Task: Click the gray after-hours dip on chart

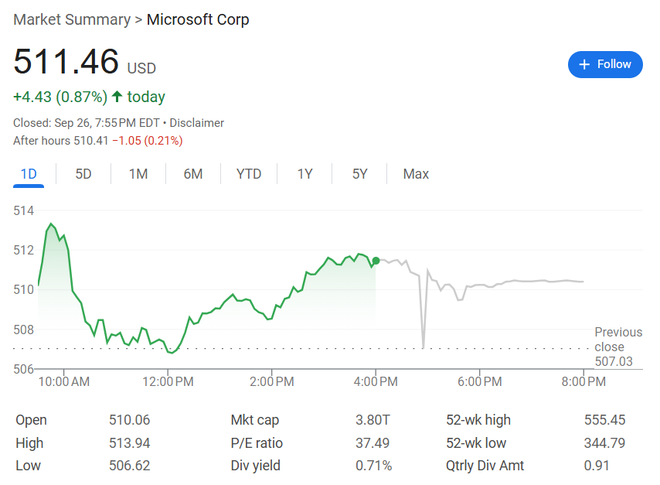Action: (x=423, y=345)
